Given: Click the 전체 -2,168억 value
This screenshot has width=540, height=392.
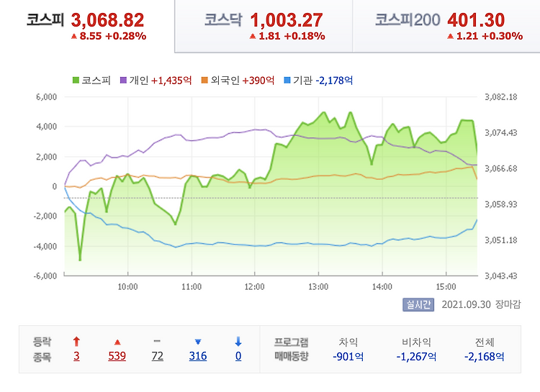Looking at the screenshot, I should 485,357.
